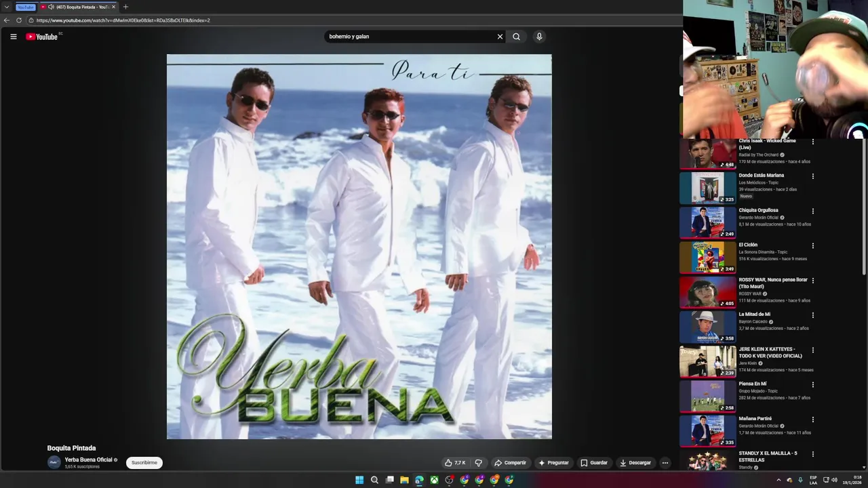Close the Boquita Pintada browser tab

tap(113, 7)
